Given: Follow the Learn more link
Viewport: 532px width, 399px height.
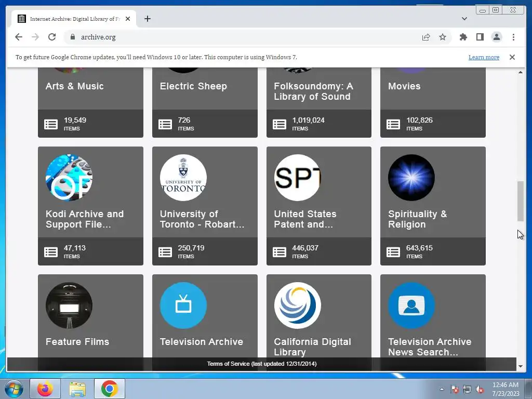Looking at the screenshot, I should (x=484, y=57).
